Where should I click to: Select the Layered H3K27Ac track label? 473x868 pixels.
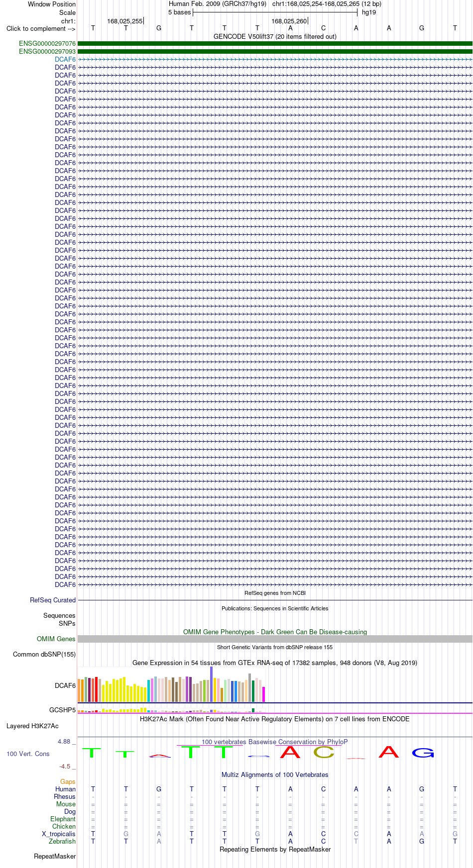click(x=32, y=726)
